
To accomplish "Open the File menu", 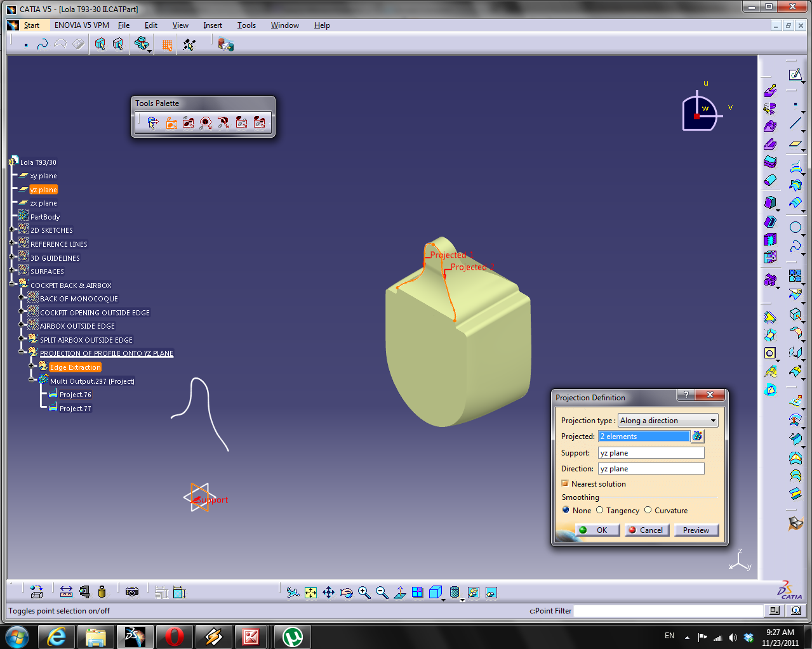I will [124, 25].
